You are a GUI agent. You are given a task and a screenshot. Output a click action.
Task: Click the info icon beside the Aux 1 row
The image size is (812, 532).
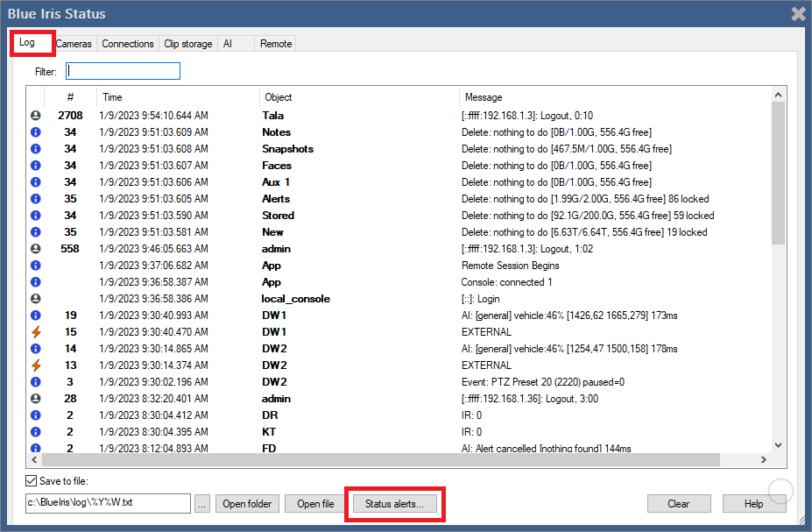(x=35, y=181)
